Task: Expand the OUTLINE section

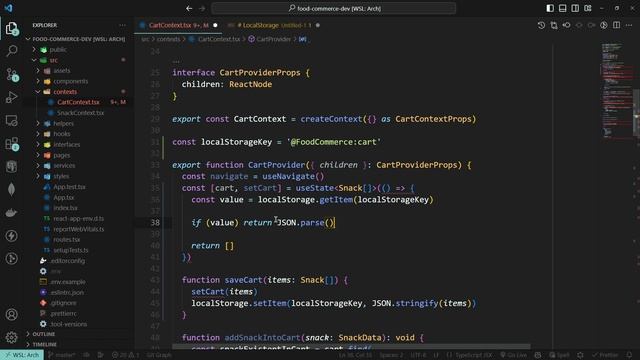Action: [44, 334]
